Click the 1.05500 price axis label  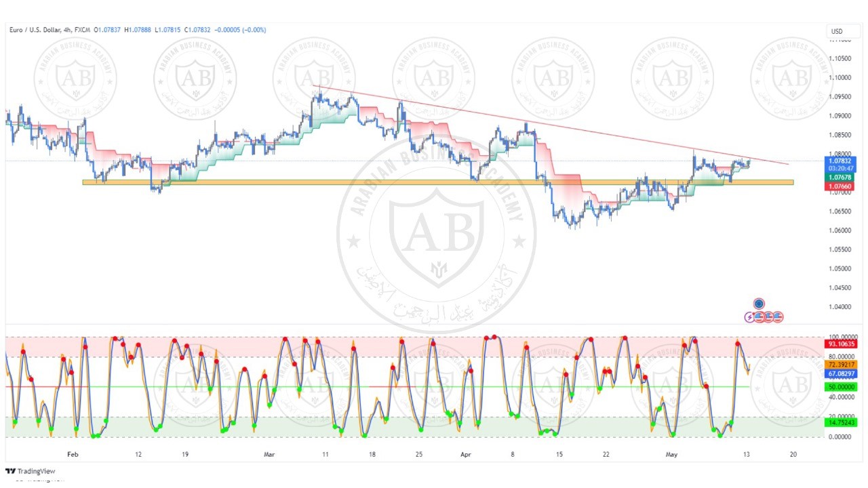click(x=840, y=249)
